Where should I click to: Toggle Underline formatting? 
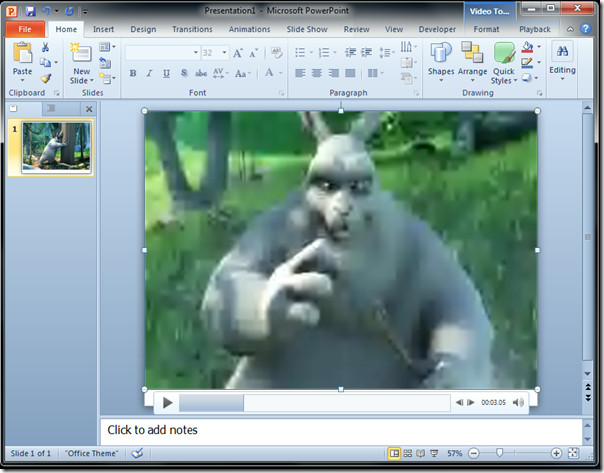[x=166, y=73]
